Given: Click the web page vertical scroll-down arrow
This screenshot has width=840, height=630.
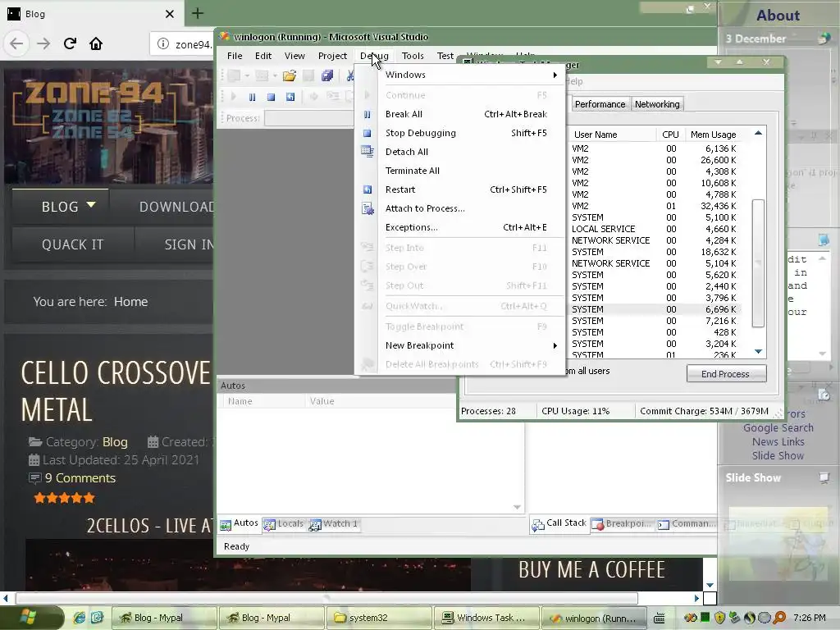Looking at the screenshot, I should point(710,585).
